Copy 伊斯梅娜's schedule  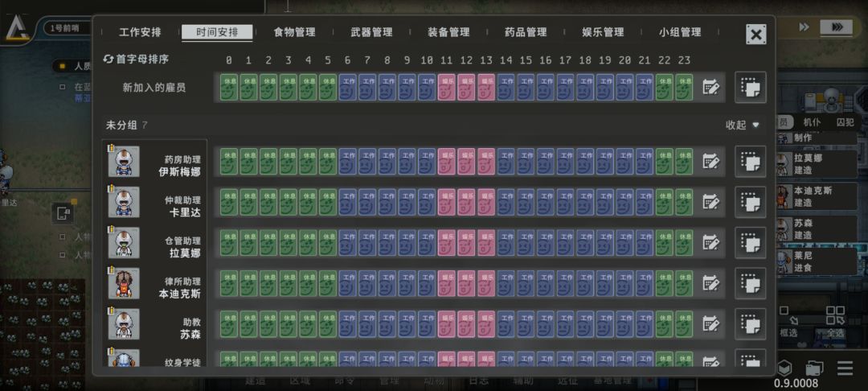click(x=751, y=161)
